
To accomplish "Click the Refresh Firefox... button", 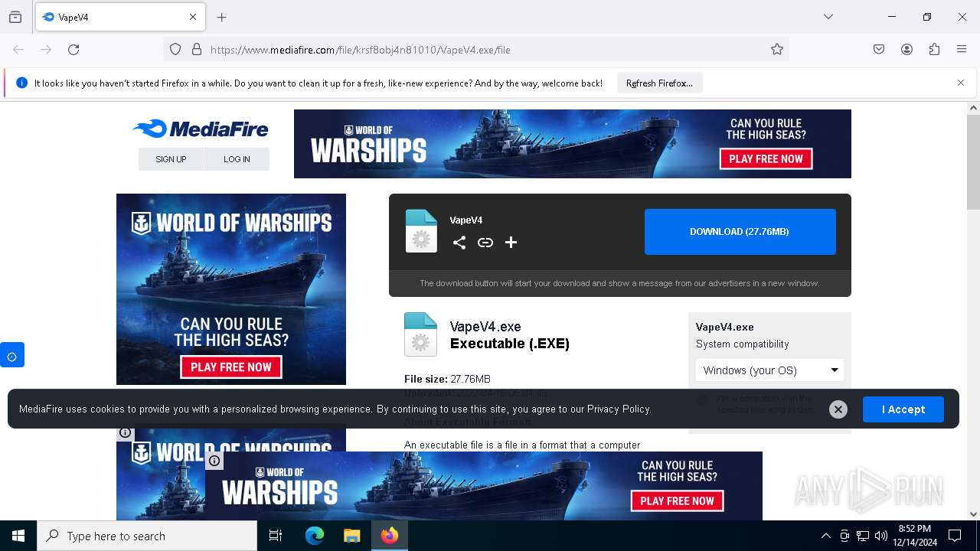I will coord(659,83).
